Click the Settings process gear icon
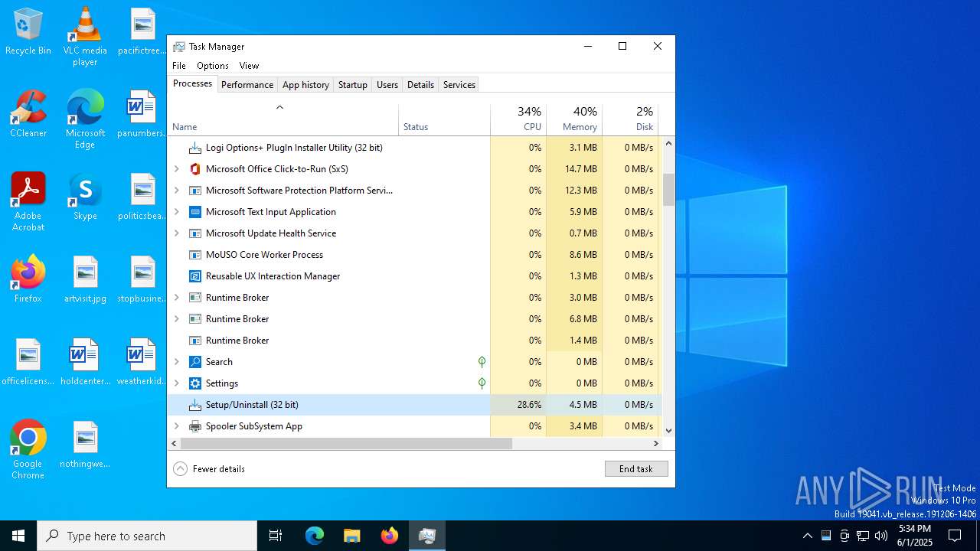Viewport: 980px width, 551px height. tap(194, 383)
